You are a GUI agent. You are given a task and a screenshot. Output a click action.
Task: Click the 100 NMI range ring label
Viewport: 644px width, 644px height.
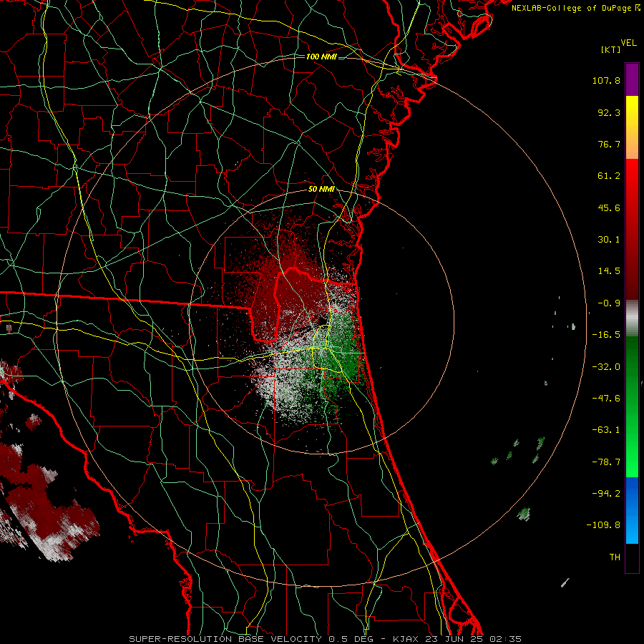[x=321, y=57]
